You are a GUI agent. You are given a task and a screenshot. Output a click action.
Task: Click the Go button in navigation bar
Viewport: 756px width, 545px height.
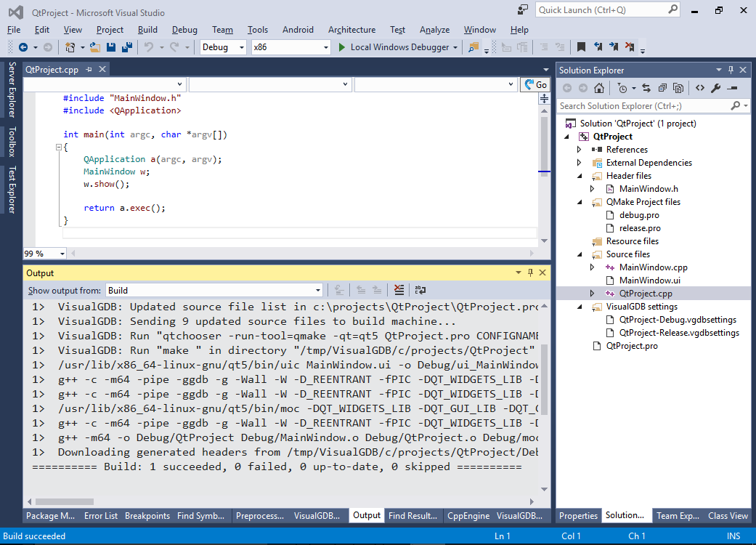[536, 85]
